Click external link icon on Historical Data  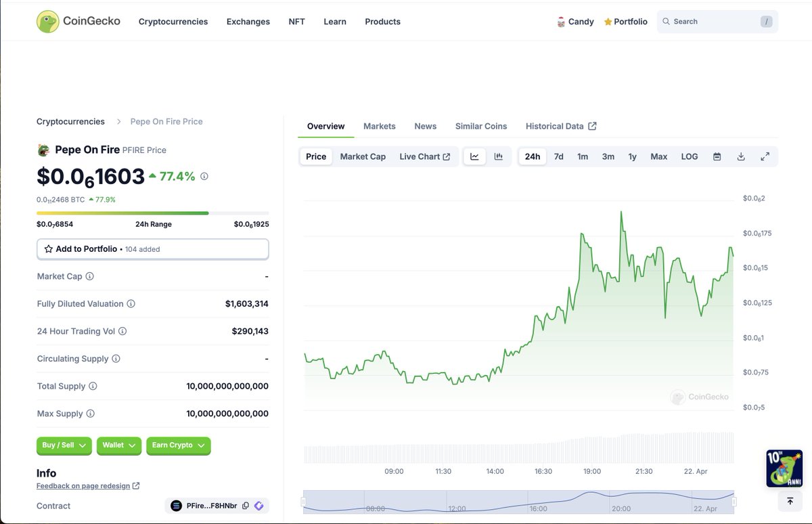[x=593, y=126]
